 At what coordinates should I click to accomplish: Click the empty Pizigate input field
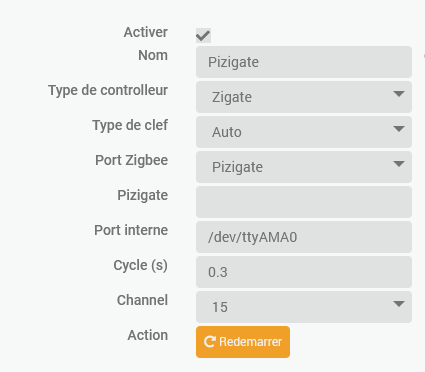point(304,202)
